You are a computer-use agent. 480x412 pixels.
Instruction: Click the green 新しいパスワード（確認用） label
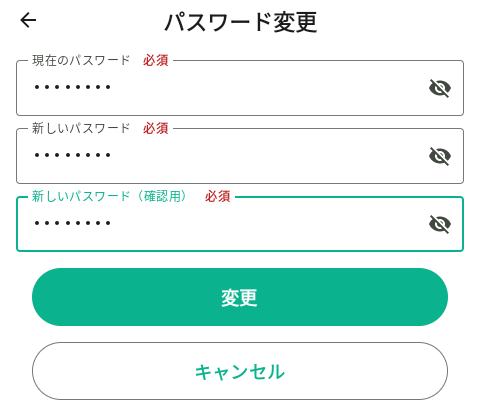(109, 196)
